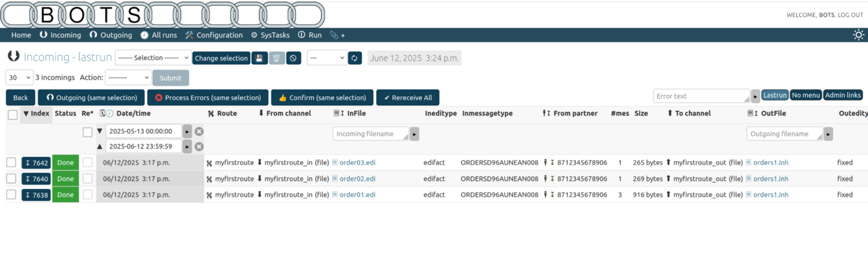868x276 pixels.
Task: Click Process Errors (same selection) button
Action: 208,98
